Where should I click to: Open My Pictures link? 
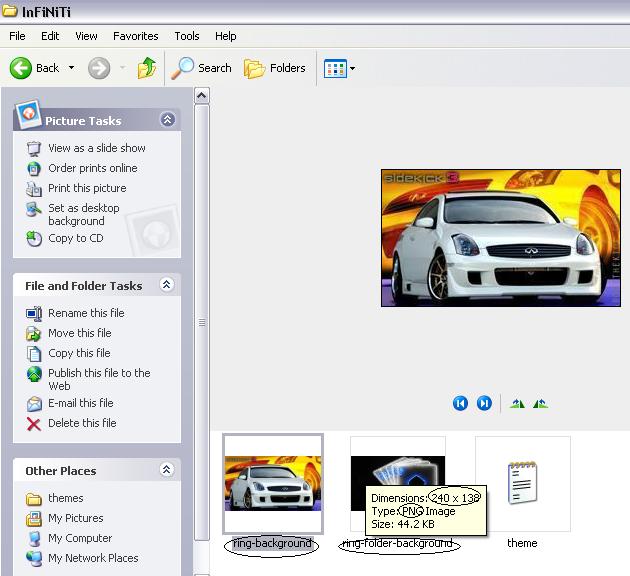(76, 518)
